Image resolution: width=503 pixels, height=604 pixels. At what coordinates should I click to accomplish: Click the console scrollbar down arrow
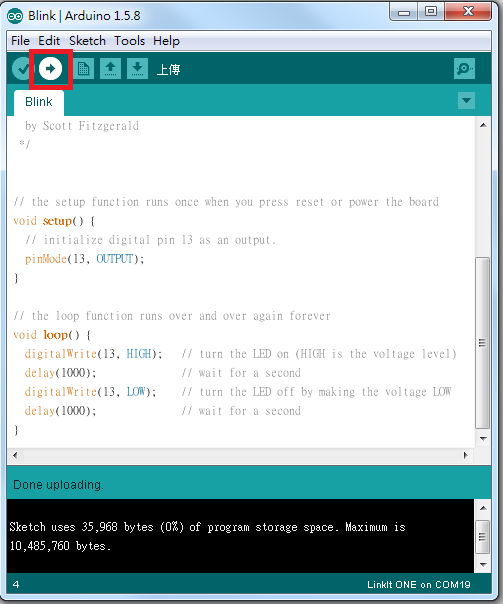pyautogui.click(x=483, y=565)
